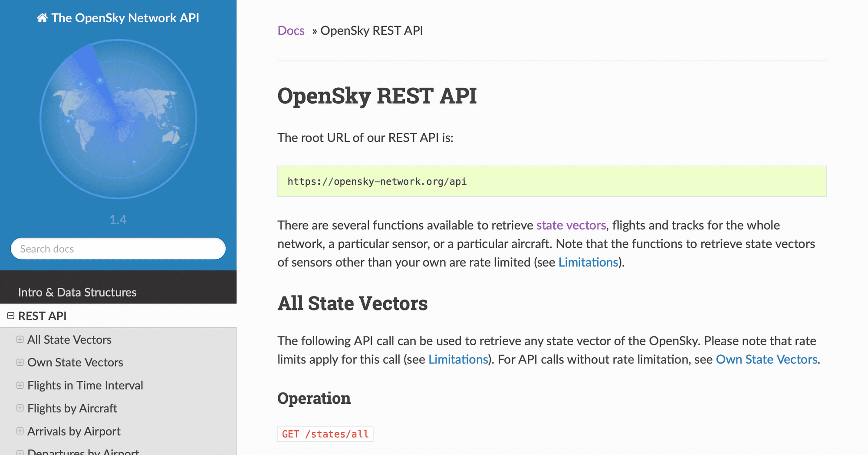
Task: Focus the Search docs field
Action: coord(118,249)
